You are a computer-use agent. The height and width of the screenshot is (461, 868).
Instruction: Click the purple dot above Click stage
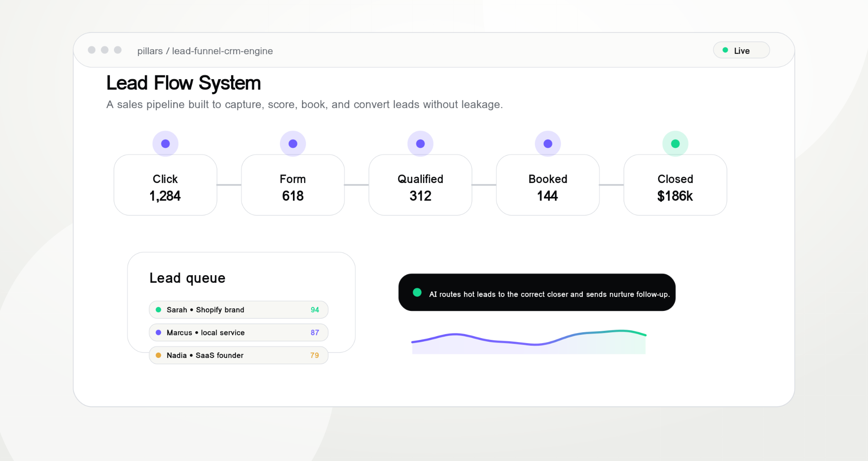[x=165, y=144]
